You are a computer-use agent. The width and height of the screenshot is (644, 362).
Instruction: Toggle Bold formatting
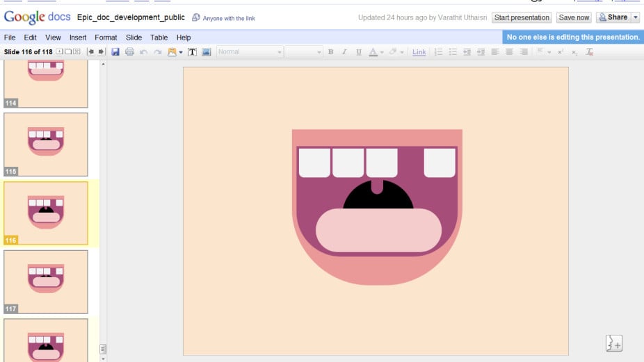(x=330, y=52)
